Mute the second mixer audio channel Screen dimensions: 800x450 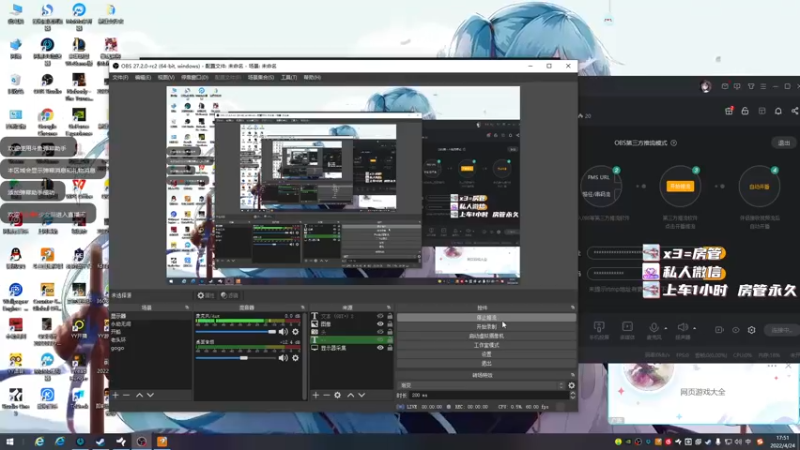tap(283, 358)
